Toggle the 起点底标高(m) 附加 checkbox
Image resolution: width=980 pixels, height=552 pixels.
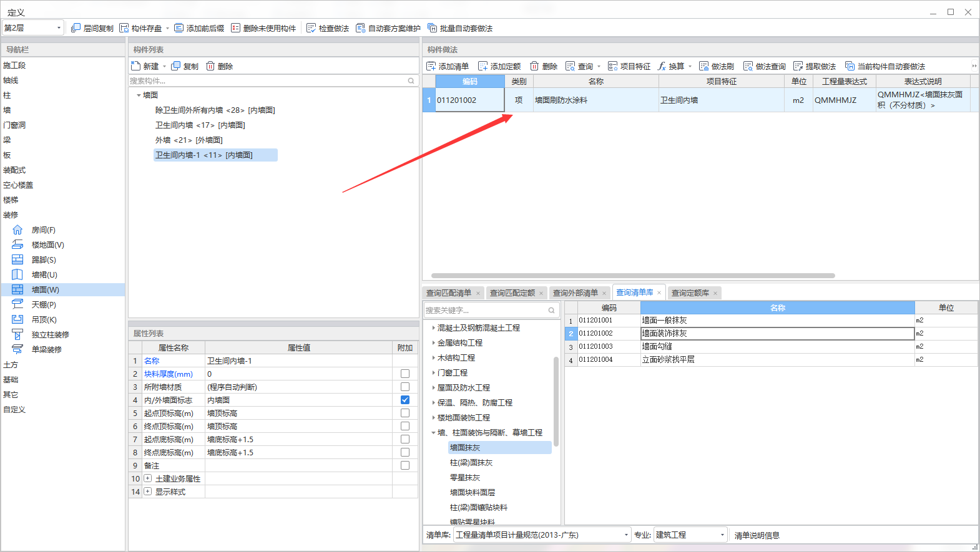click(405, 439)
